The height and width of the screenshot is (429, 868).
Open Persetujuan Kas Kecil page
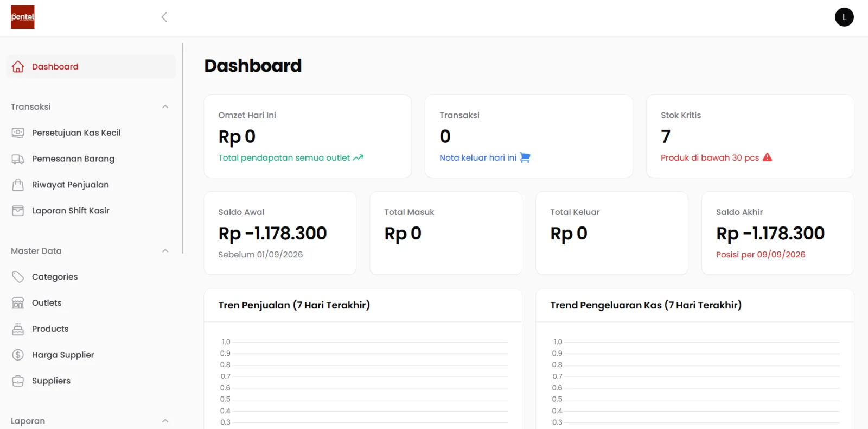pyautogui.click(x=91, y=133)
